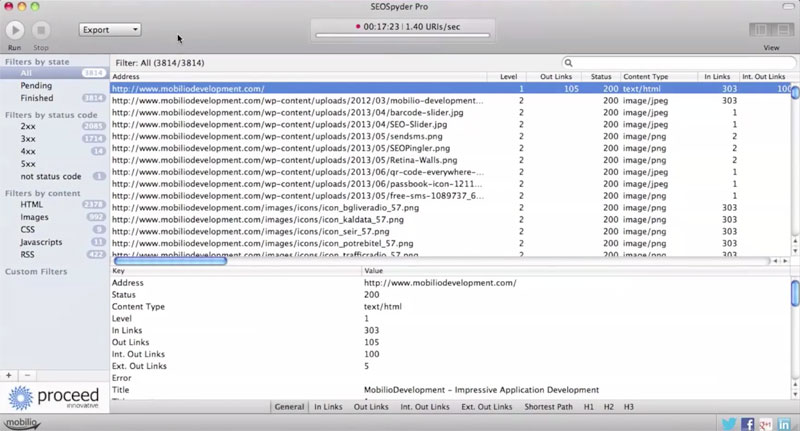Sort by the Out Links column header
Image resolution: width=800 pixels, height=431 pixels.
coord(554,77)
